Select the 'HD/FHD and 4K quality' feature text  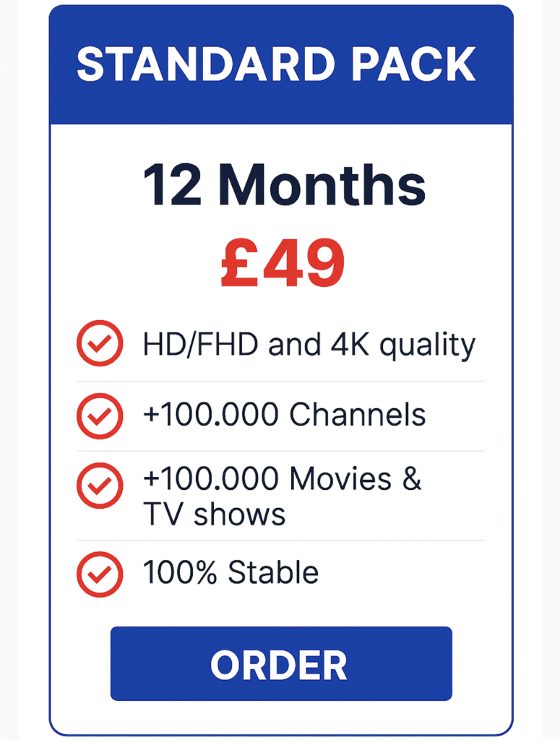coord(309,345)
